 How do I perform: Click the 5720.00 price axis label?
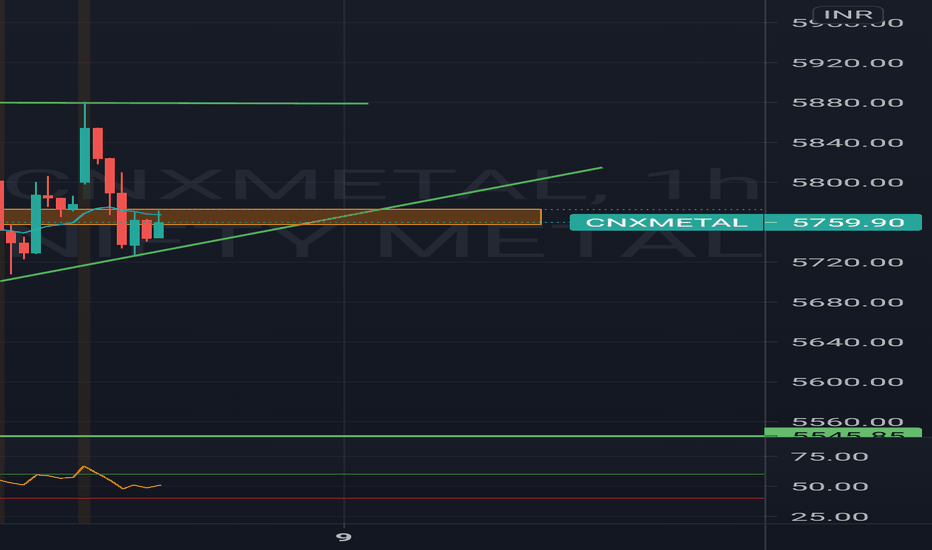[x=848, y=262]
